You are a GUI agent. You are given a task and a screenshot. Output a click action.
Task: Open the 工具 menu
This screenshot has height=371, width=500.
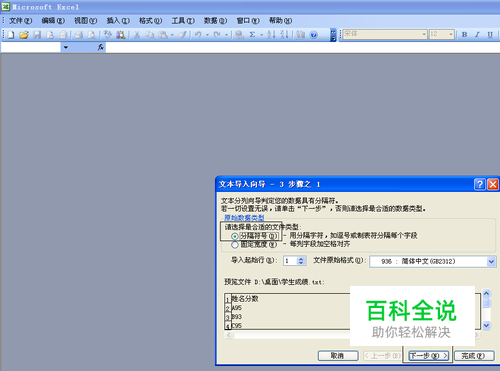tap(183, 21)
